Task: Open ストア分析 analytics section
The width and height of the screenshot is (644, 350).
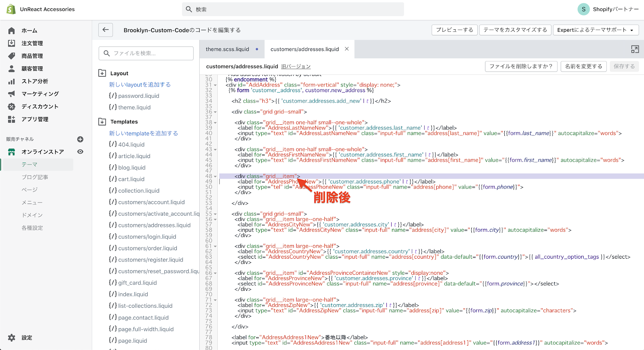Action: 35,81
